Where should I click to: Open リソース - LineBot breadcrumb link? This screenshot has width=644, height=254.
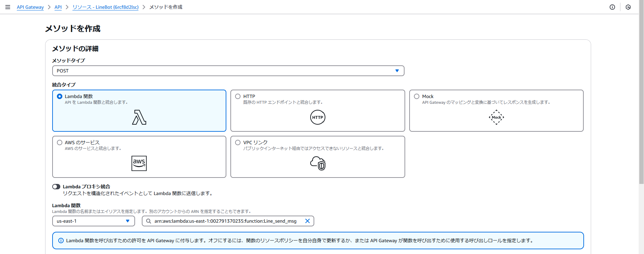(x=105, y=7)
